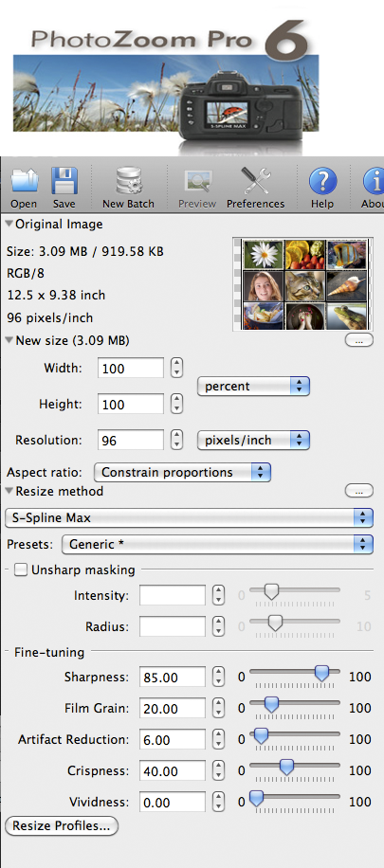Click the Height stepper arrows

coord(176,404)
